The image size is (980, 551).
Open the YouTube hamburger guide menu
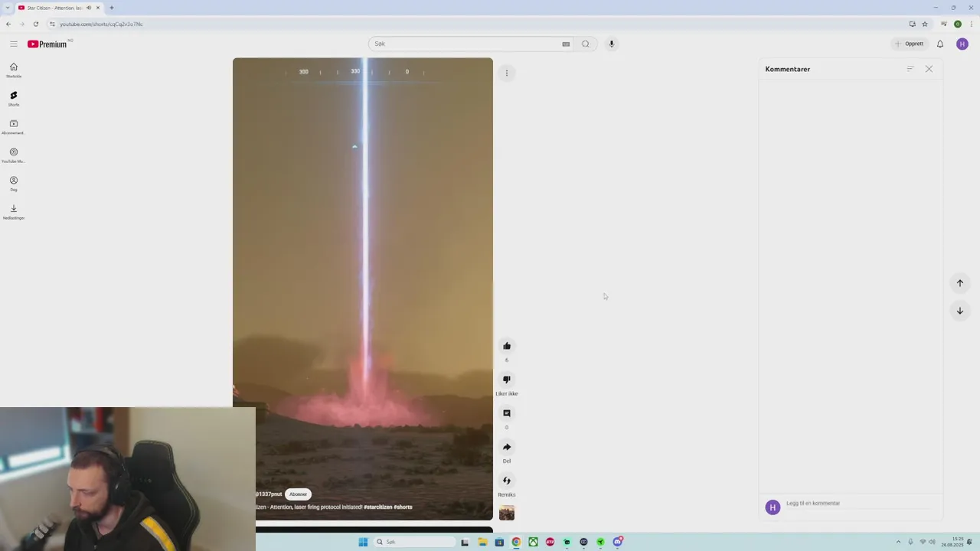click(x=13, y=44)
